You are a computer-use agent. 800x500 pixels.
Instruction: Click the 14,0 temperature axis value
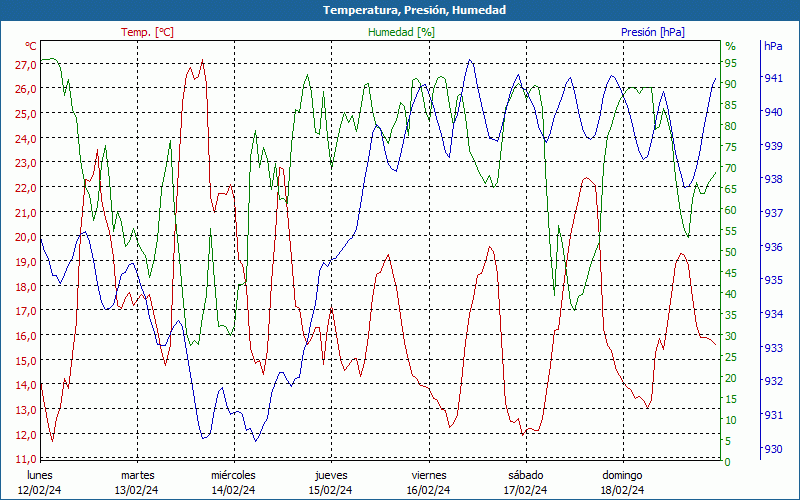click(x=26, y=385)
